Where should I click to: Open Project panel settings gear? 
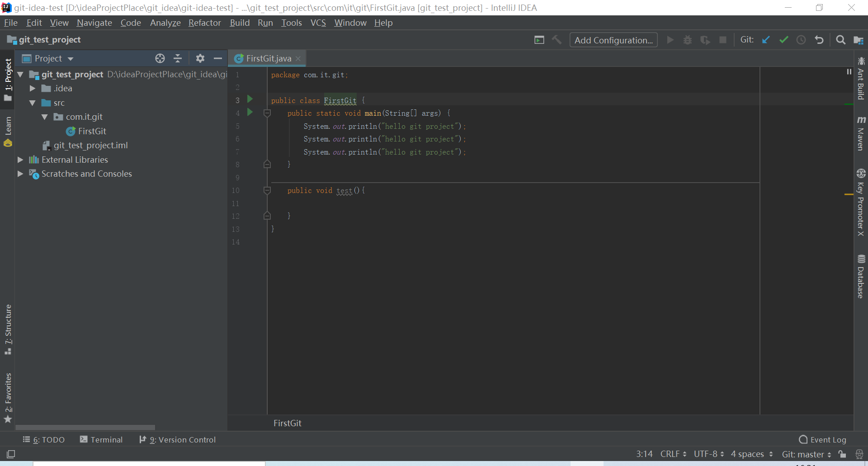point(200,58)
